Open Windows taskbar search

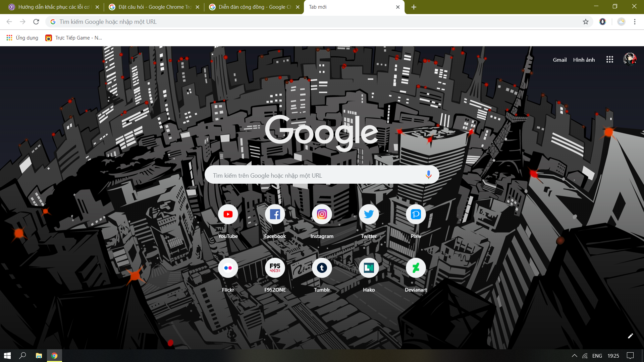point(23,356)
